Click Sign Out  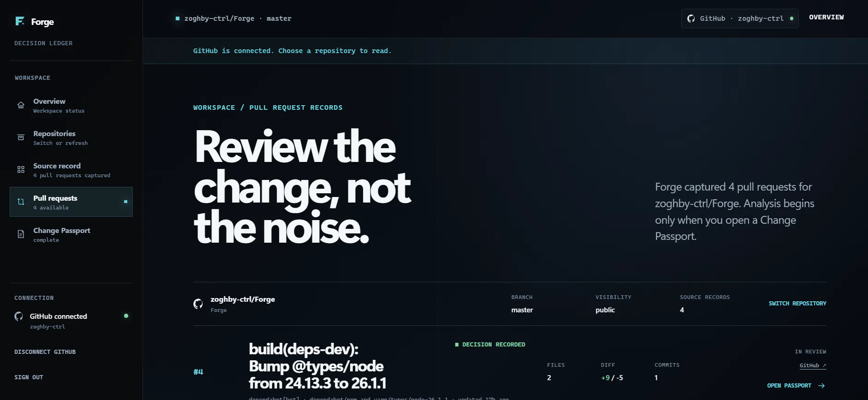pyautogui.click(x=29, y=377)
